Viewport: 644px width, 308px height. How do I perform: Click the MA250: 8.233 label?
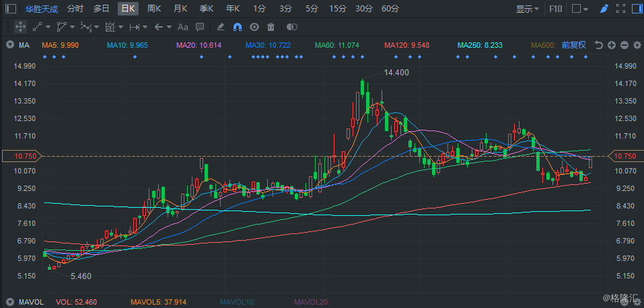[480, 45]
